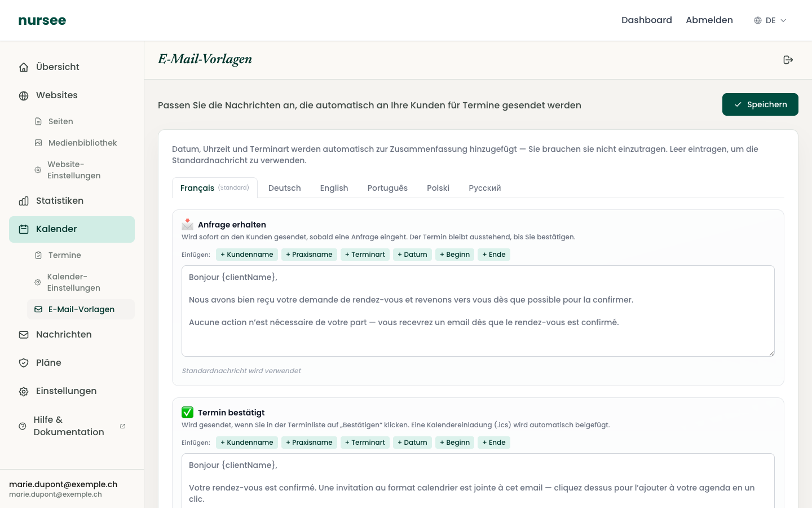
Task: Click into the Termin bestätigt message textarea
Action: pos(478,481)
